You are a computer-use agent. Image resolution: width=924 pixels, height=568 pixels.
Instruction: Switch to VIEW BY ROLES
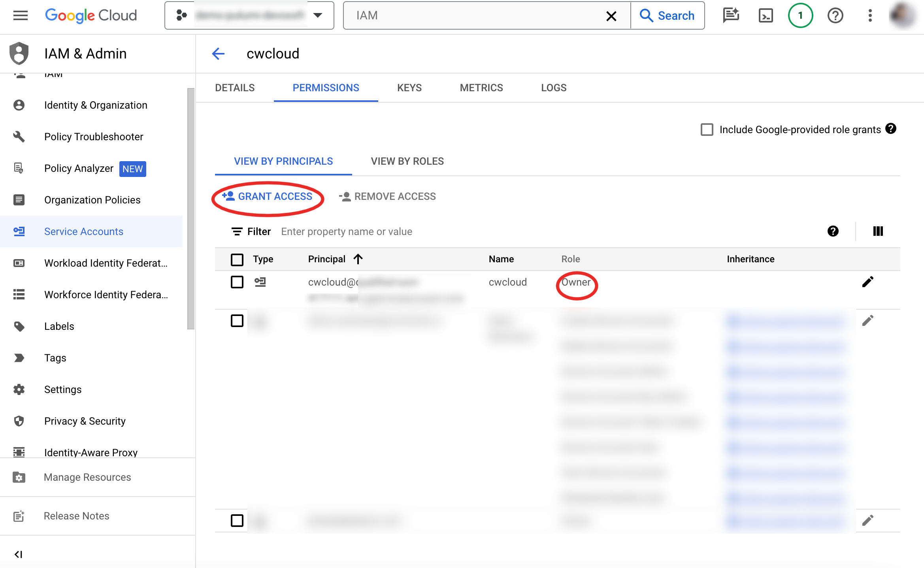click(x=407, y=161)
